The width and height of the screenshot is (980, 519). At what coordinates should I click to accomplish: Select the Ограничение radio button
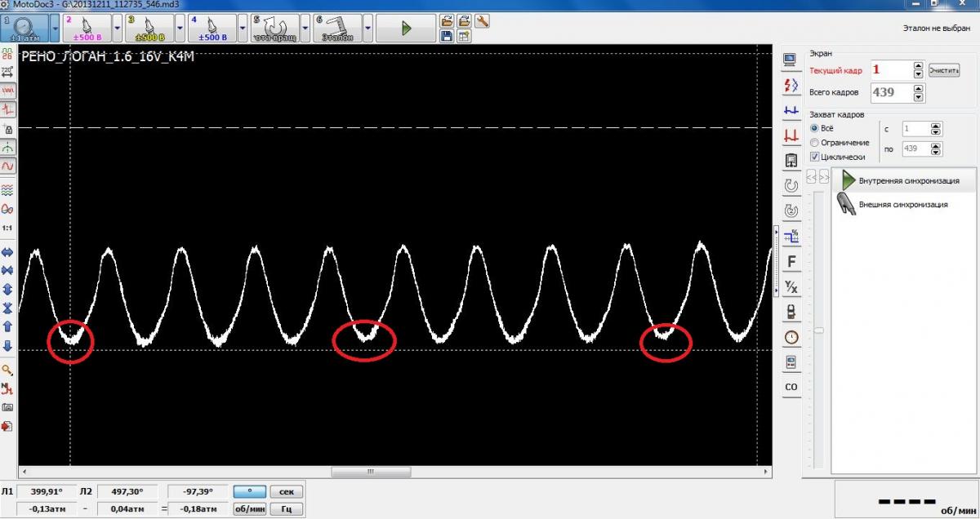(x=814, y=142)
